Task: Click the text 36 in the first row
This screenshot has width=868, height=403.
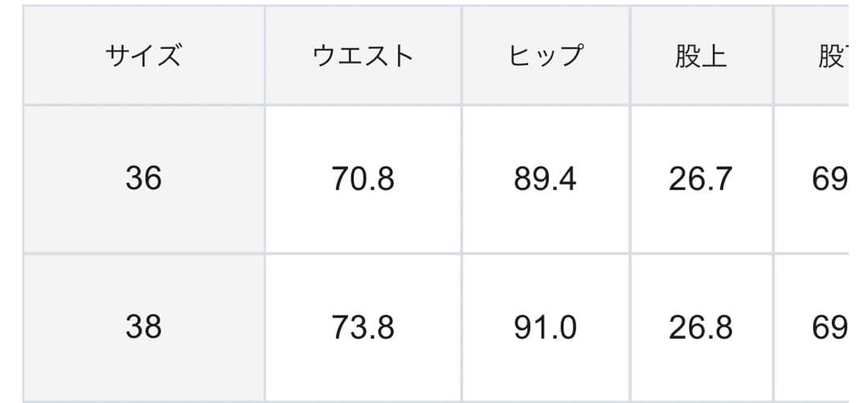Action: (143, 179)
